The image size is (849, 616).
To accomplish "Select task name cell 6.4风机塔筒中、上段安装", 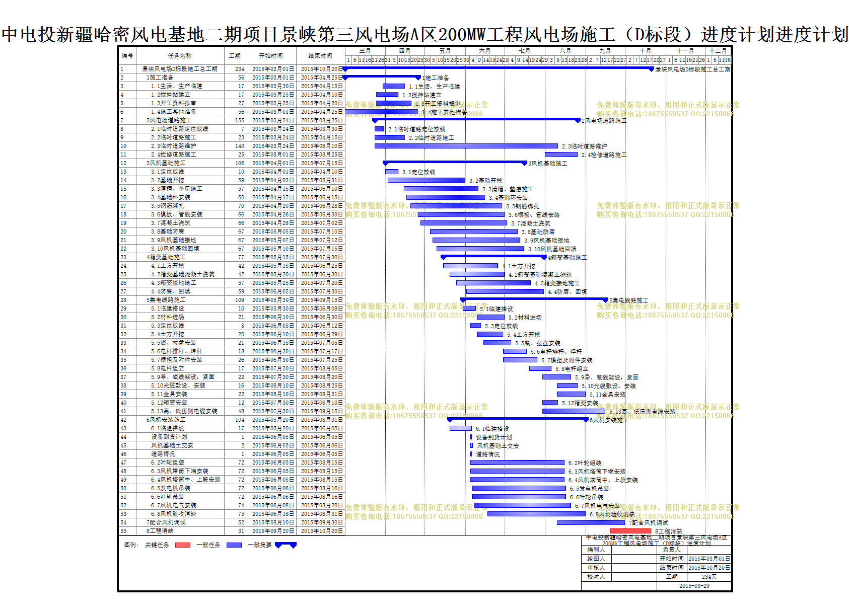I will click(180, 480).
